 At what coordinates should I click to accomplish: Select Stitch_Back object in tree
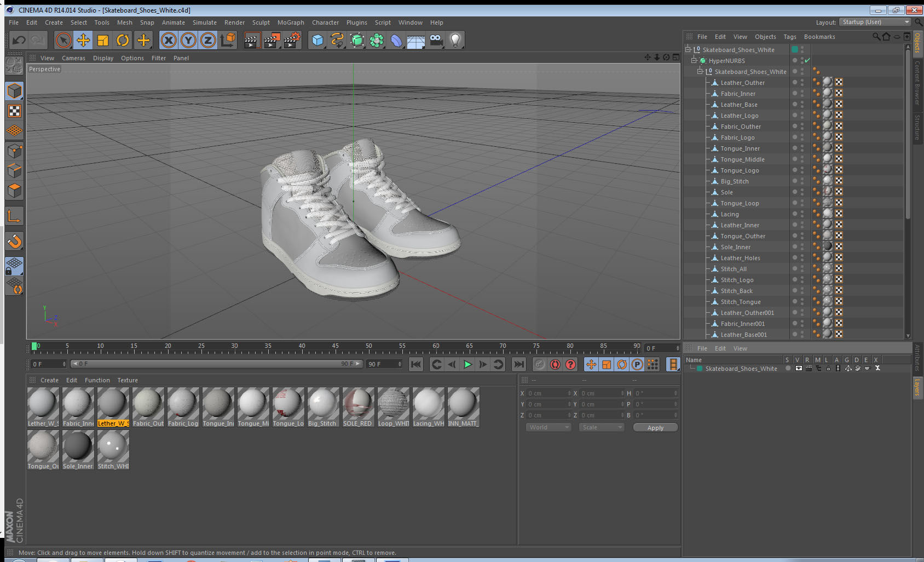coord(736,290)
